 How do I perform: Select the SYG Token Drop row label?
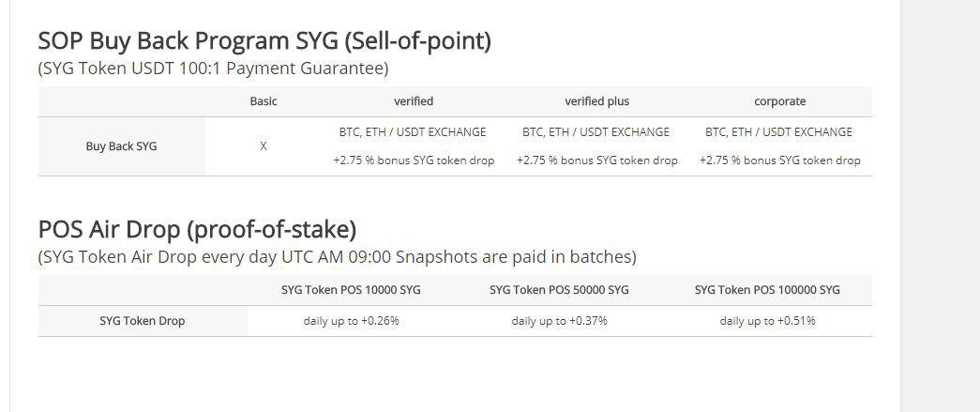pos(142,321)
